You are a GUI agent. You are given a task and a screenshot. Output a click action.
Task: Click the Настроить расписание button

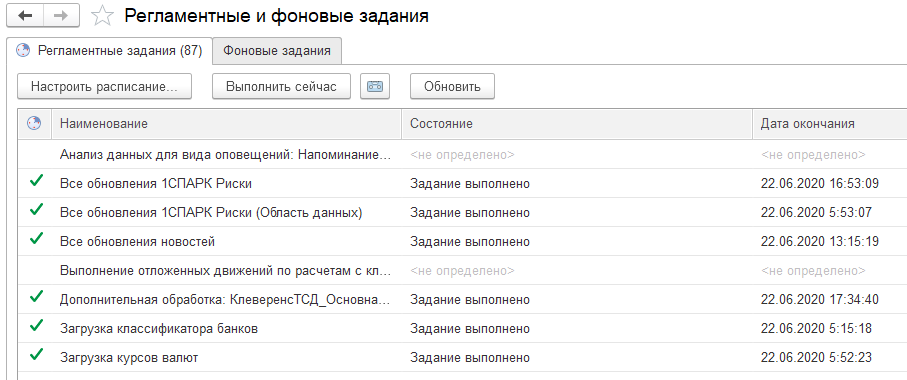104,87
